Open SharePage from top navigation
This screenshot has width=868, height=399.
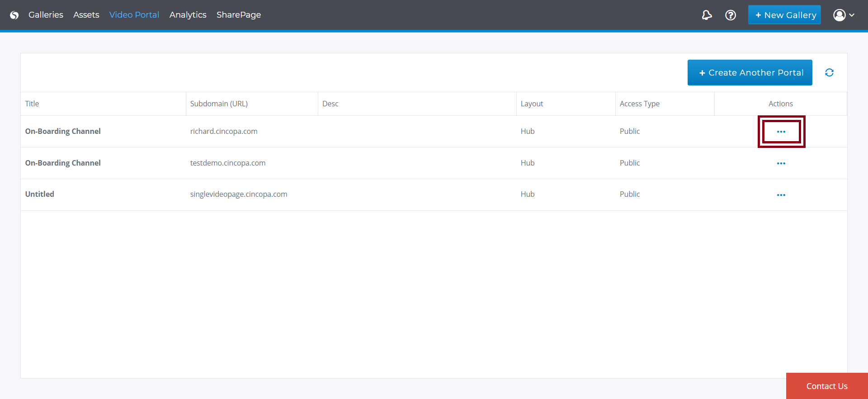pos(238,15)
